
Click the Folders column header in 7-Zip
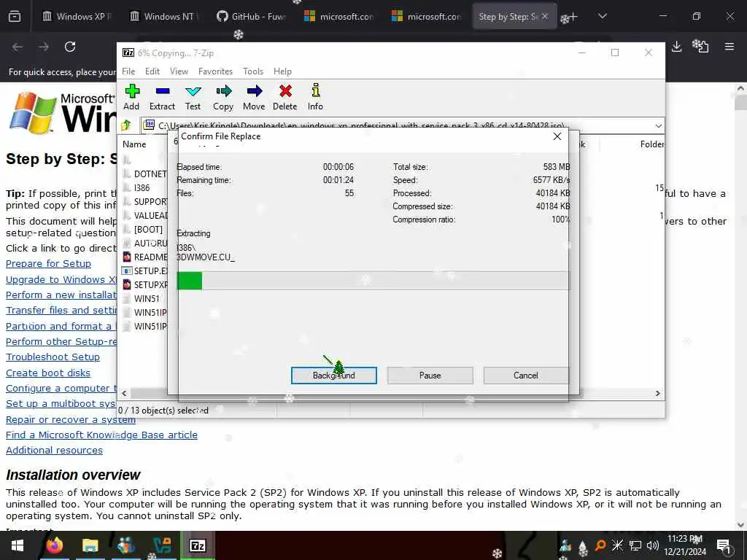651,144
